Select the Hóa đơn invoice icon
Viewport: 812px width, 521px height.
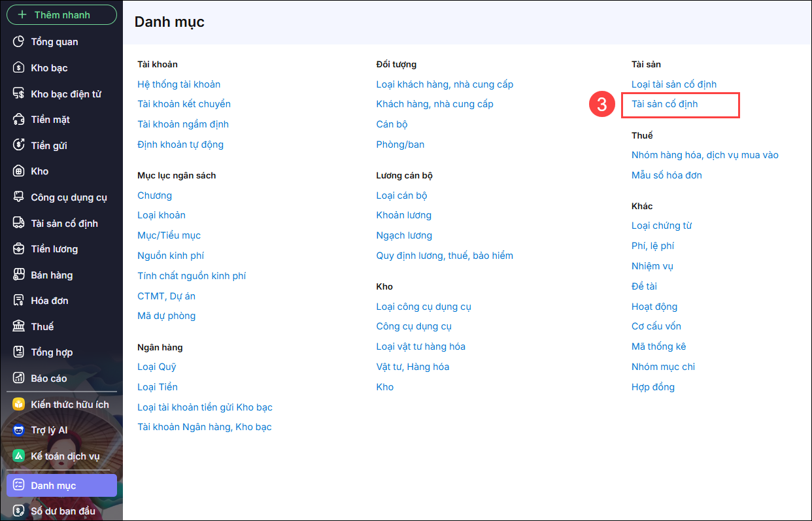click(19, 301)
